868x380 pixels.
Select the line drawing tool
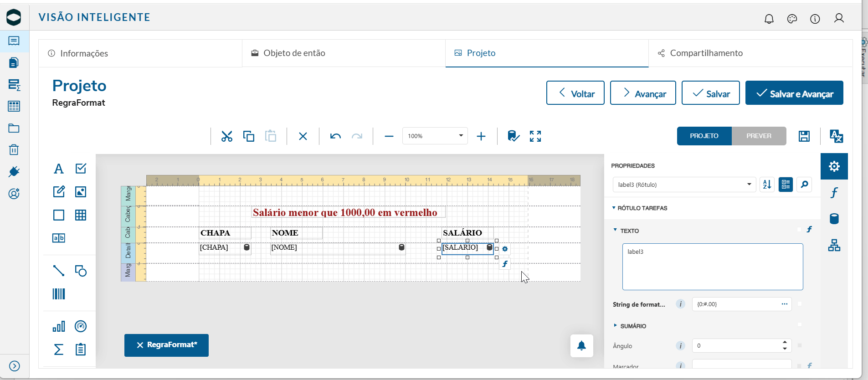[59, 271]
